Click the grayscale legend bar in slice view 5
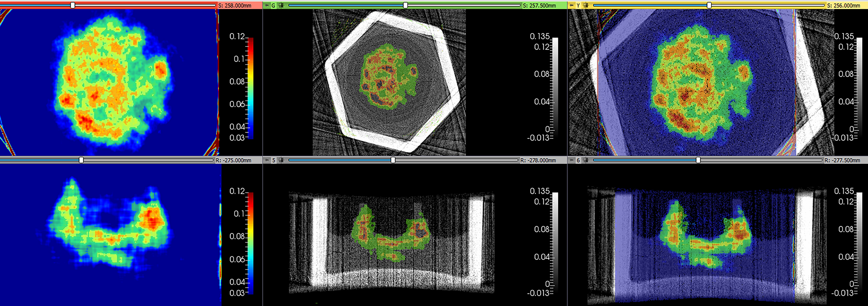Image resolution: width=868 pixels, height=306 pixels. pos(555,243)
